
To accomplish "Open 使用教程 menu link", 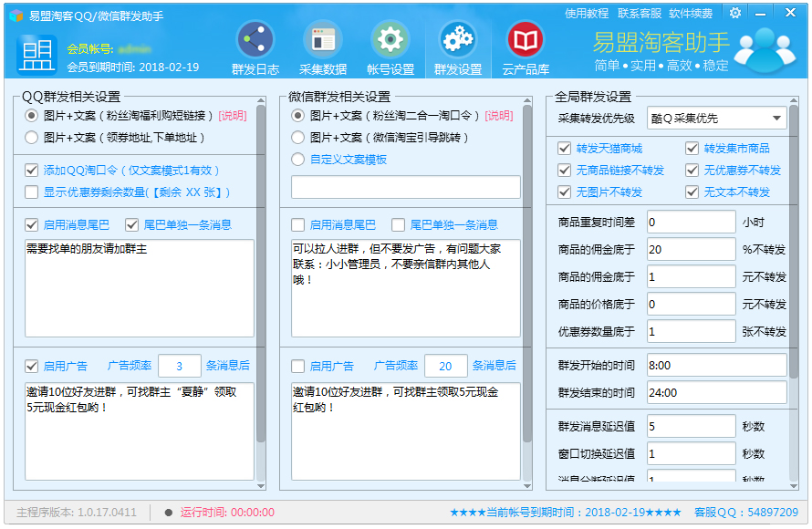I will pyautogui.click(x=587, y=14).
